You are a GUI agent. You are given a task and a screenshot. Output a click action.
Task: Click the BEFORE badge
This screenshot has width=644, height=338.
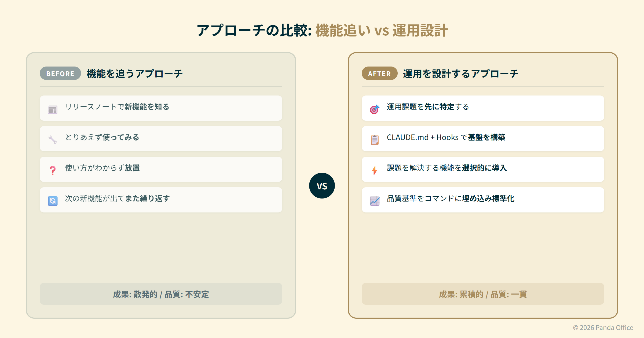60,74
